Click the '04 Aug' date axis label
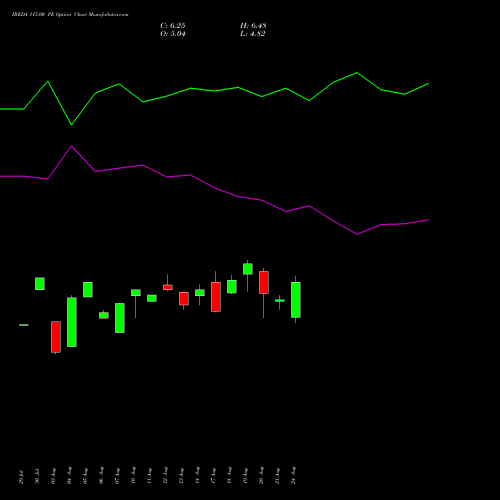 tap(69, 475)
